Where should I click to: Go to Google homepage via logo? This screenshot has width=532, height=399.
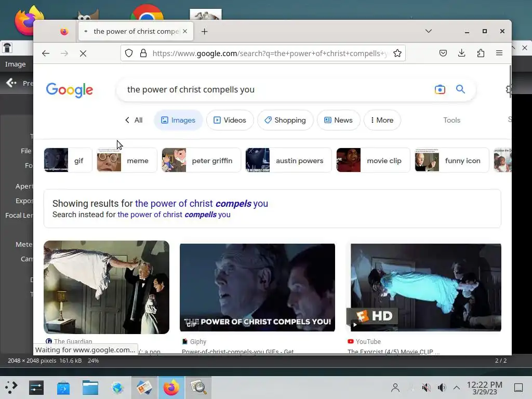point(70,90)
